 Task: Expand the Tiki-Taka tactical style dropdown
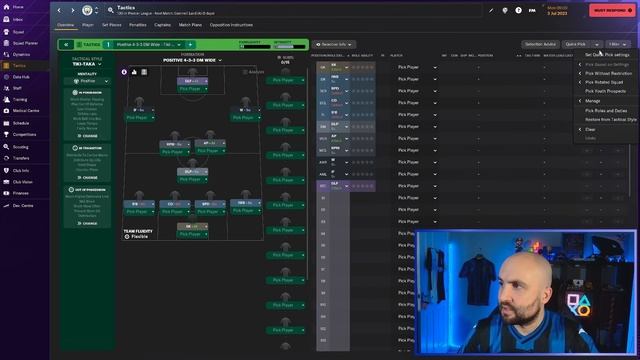point(87,64)
